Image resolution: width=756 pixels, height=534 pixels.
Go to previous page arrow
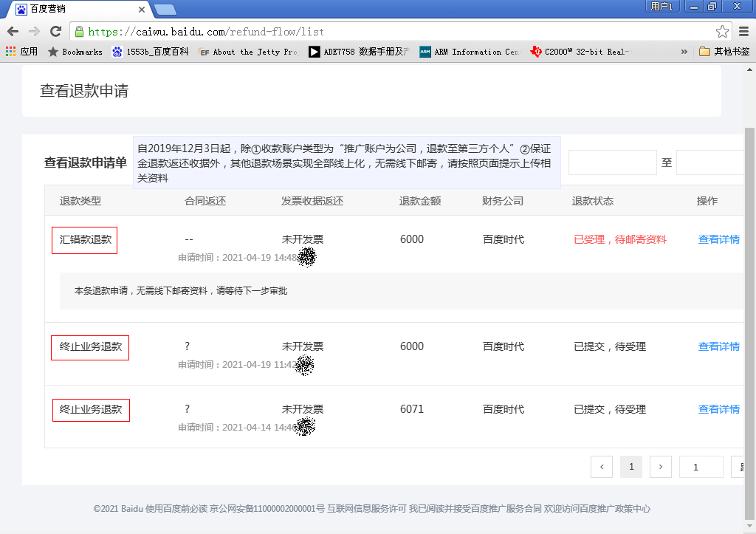click(602, 467)
